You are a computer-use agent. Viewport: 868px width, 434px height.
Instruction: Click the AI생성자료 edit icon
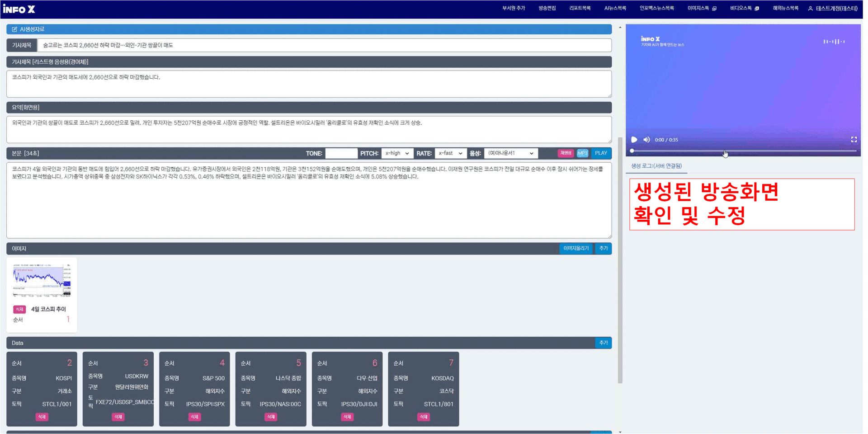[14, 29]
